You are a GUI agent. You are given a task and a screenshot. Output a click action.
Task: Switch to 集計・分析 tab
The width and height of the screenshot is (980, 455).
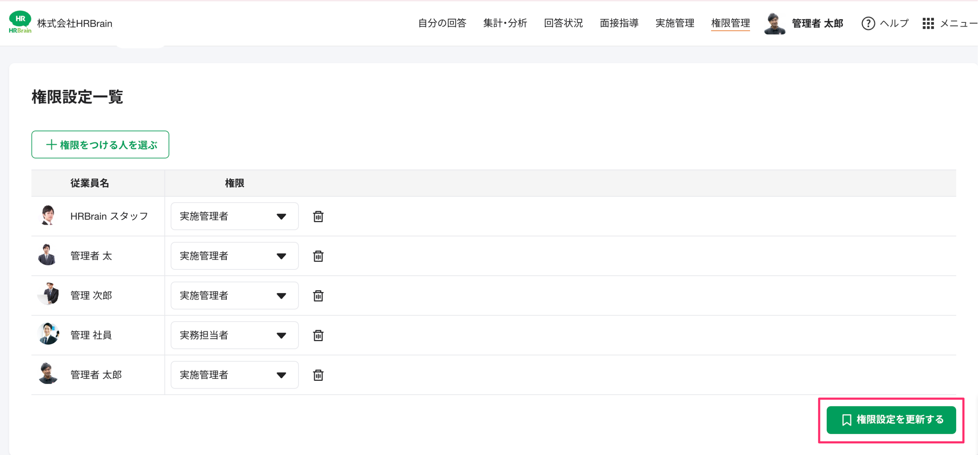coord(505,23)
